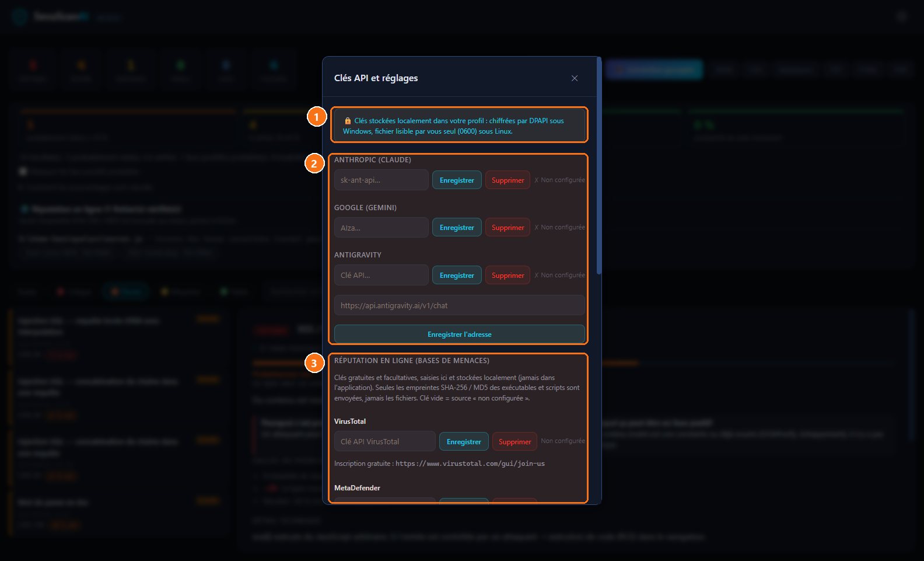Click the MetaDefender label
Image resolution: width=924 pixels, height=561 pixels.
pyautogui.click(x=357, y=488)
